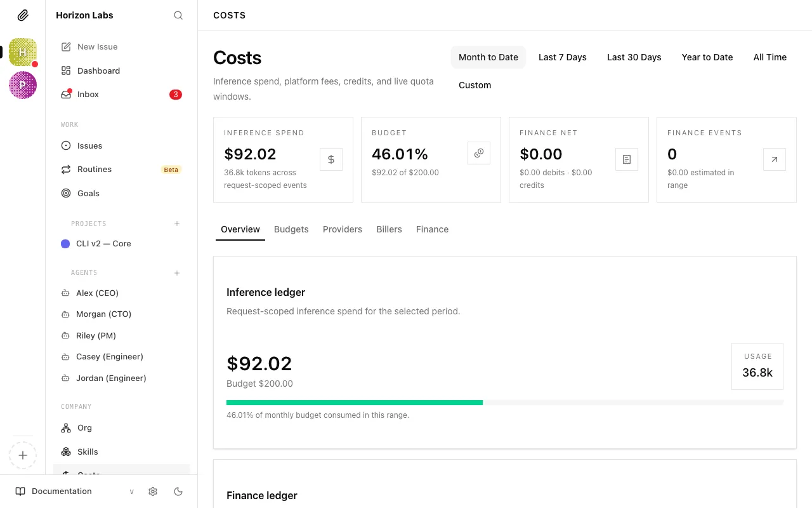Click the green budget progress bar

pos(355,403)
